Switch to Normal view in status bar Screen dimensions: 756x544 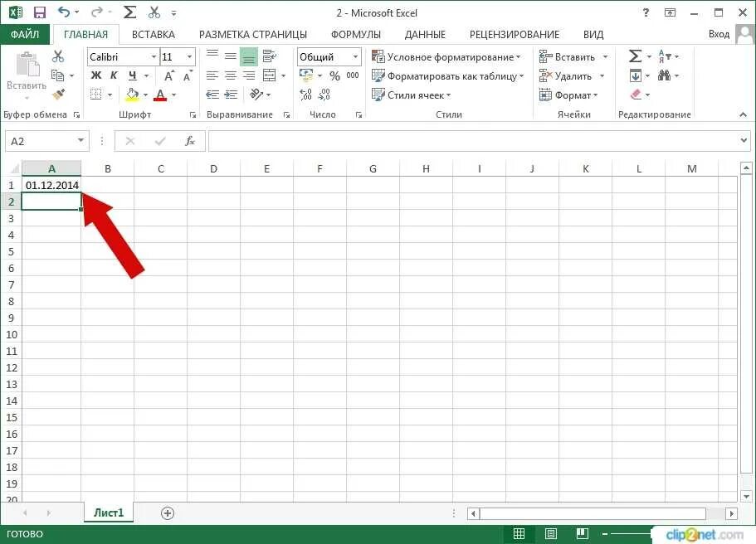click(x=519, y=533)
